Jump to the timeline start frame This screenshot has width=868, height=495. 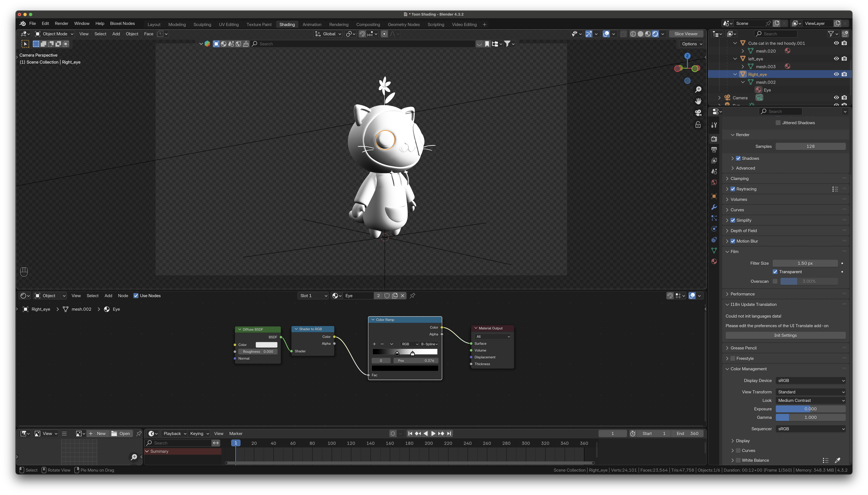pos(410,434)
